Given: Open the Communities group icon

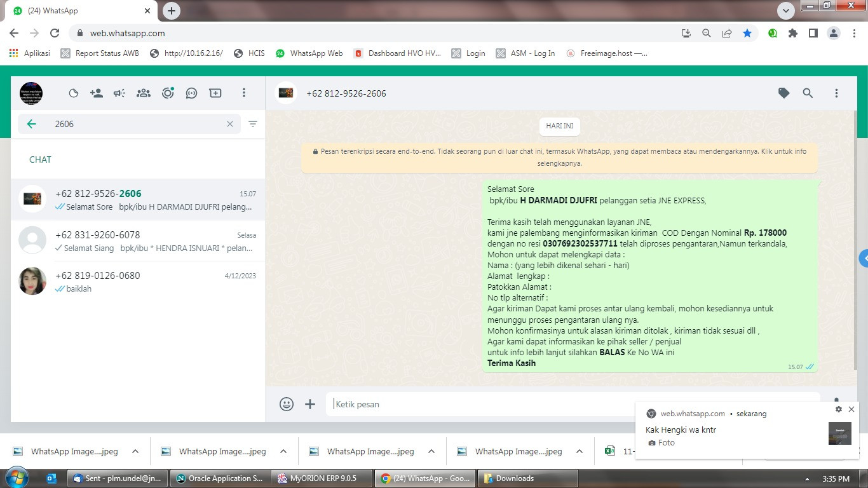Looking at the screenshot, I should pos(144,93).
